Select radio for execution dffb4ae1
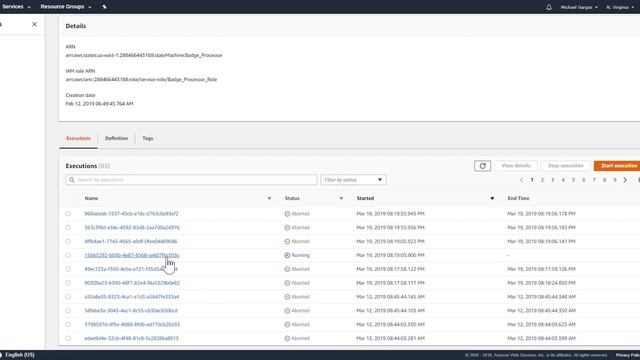Screen dimensions: 640x360 (x=68, y=242)
